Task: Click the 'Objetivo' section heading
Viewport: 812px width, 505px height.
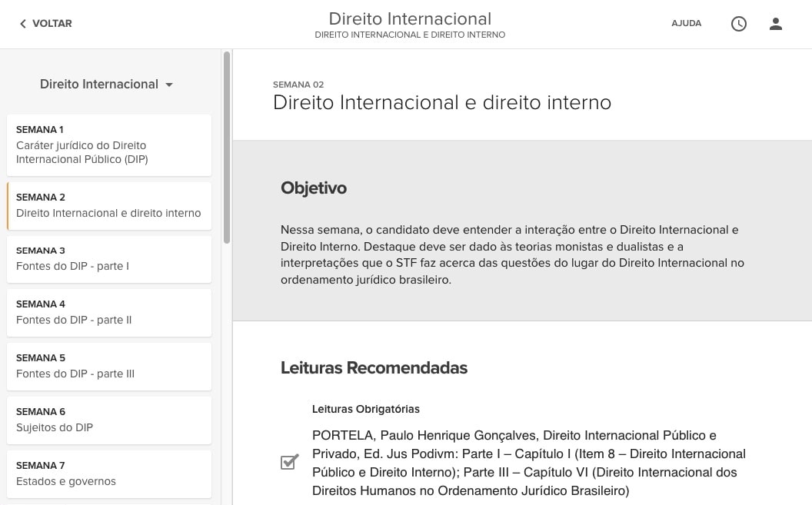Action: pos(313,188)
